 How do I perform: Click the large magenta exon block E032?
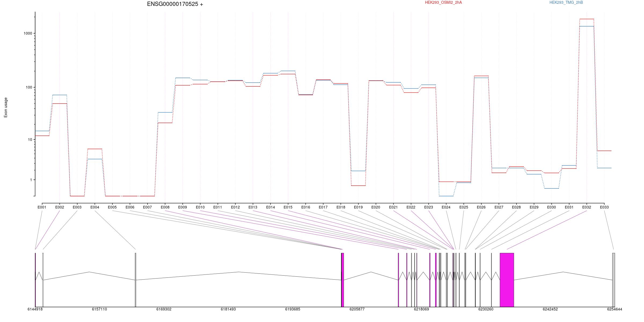(x=507, y=280)
